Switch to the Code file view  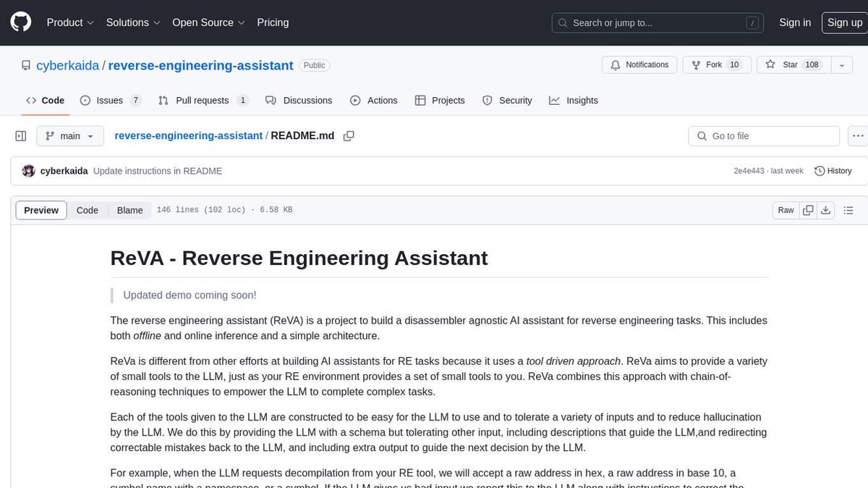88,210
